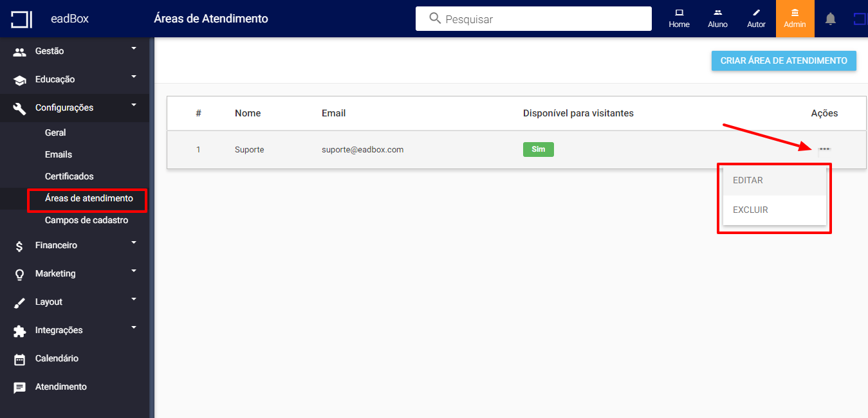
Task: Click the Email column header
Action: click(x=334, y=113)
